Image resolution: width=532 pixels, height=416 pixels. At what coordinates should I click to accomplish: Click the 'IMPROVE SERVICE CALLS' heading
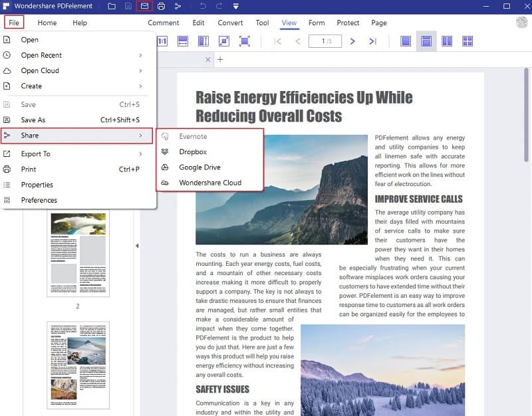419,199
